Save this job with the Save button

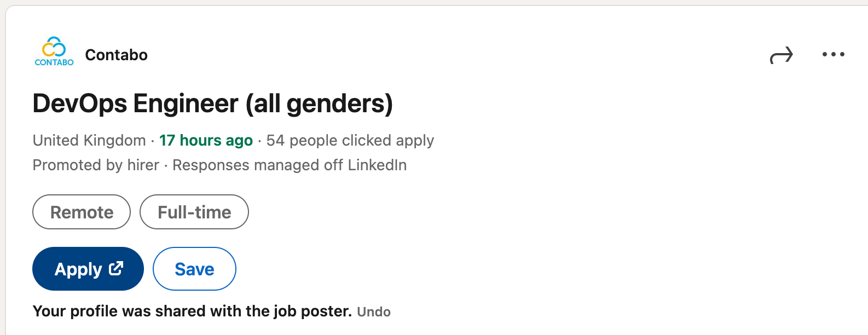[x=194, y=269]
